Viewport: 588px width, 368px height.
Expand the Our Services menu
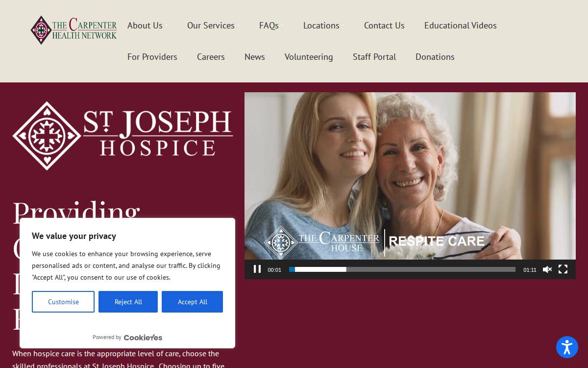(x=211, y=26)
